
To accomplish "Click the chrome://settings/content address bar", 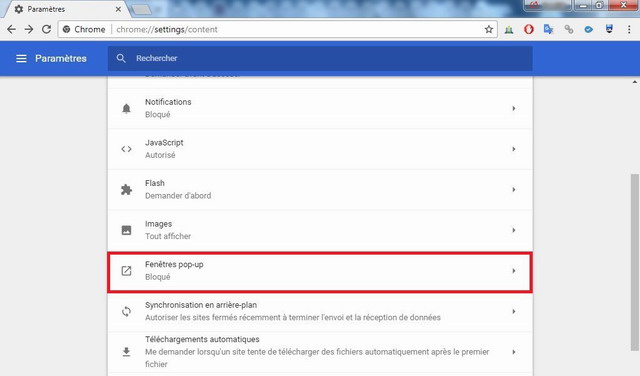I will coord(278,29).
